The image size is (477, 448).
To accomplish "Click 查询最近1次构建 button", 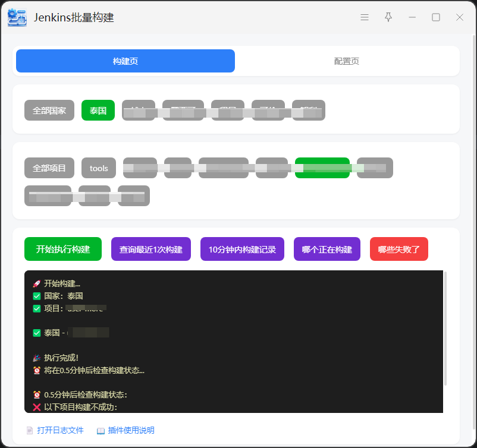I will point(151,249).
